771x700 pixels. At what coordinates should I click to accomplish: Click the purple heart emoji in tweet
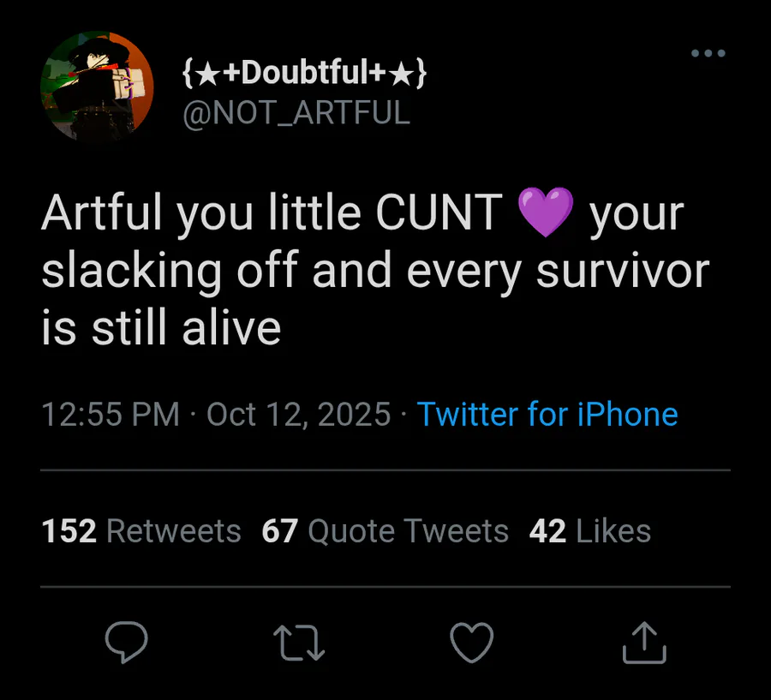[545, 213]
